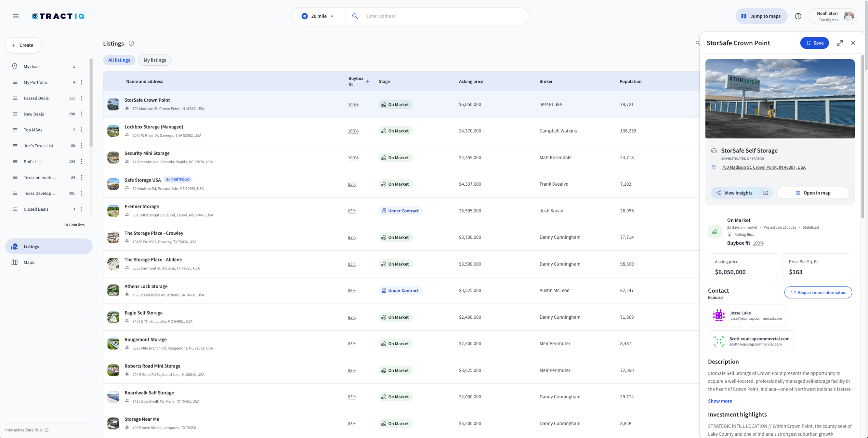Open Passed Deals list

coord(36,98)
